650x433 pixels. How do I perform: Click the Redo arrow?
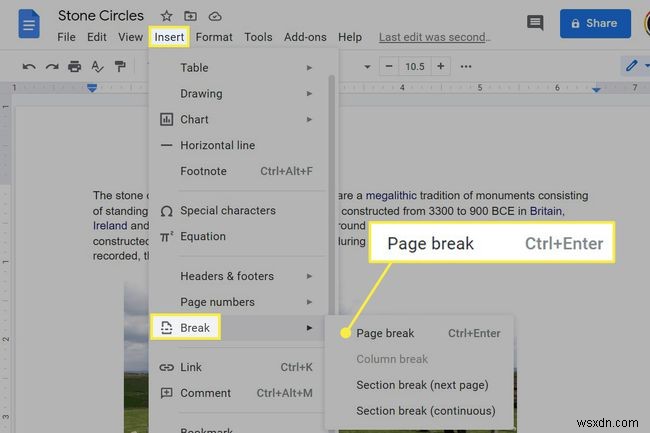click(x=52, y=66)
